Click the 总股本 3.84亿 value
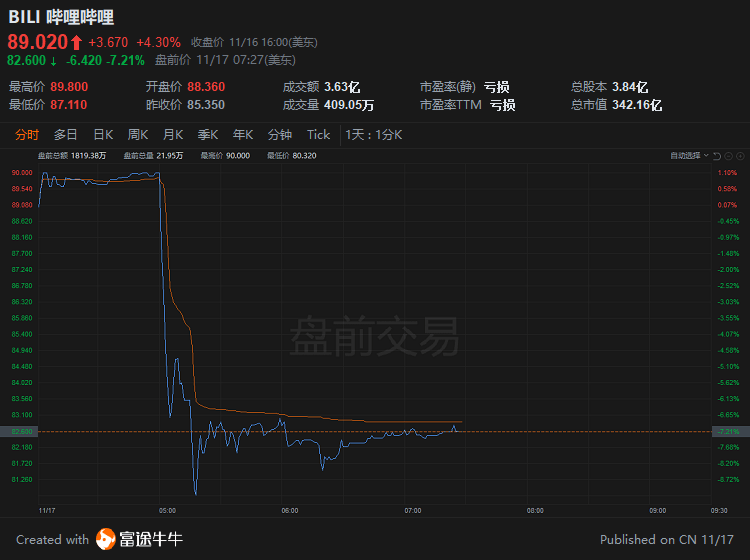 pyautogui.click(x=630, y=87)
